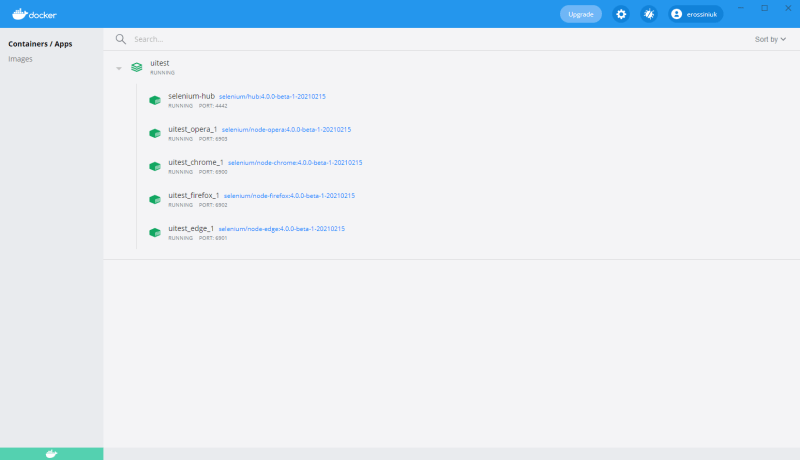Click the user account avatar icon

(677, 14)
